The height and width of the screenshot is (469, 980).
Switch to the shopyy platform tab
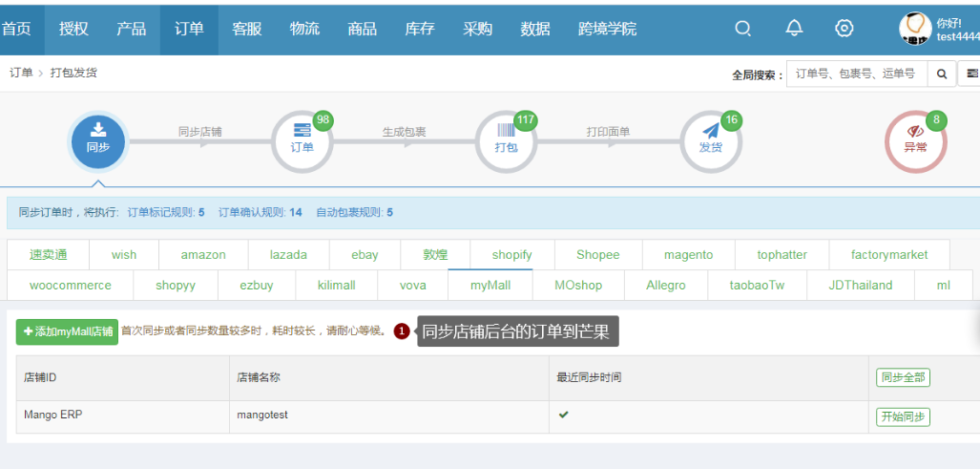(176, 286)
